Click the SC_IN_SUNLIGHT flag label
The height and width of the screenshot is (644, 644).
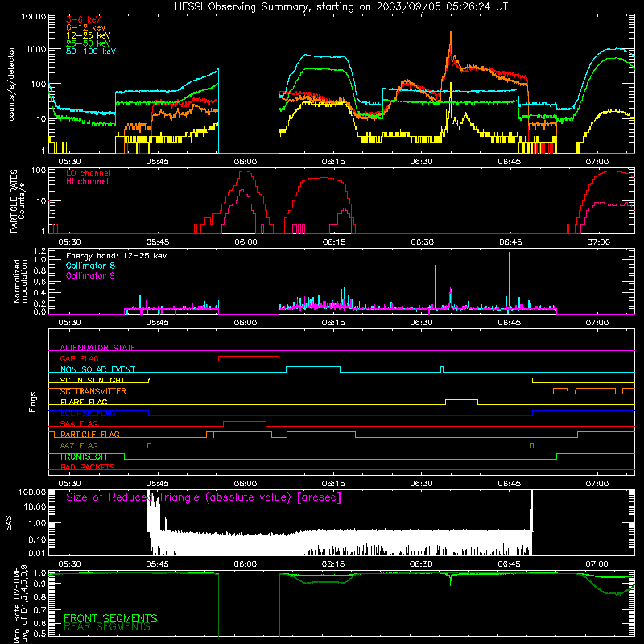click(93, 380)
